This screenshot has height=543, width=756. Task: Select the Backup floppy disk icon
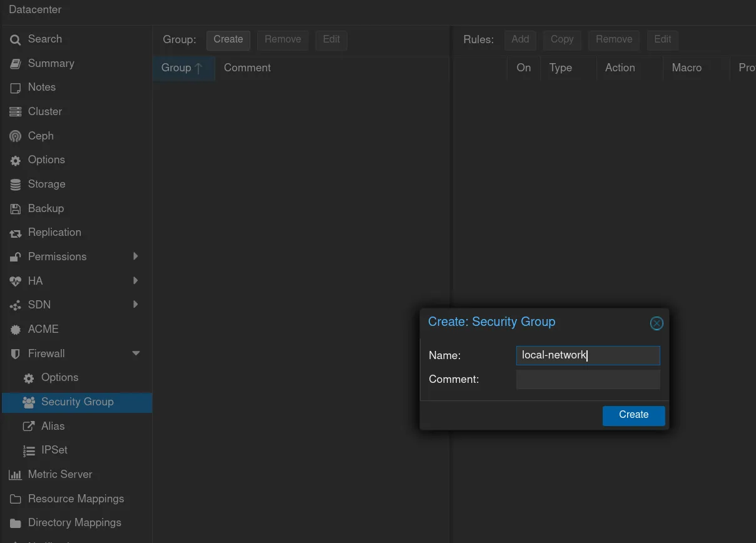[16, 209]
